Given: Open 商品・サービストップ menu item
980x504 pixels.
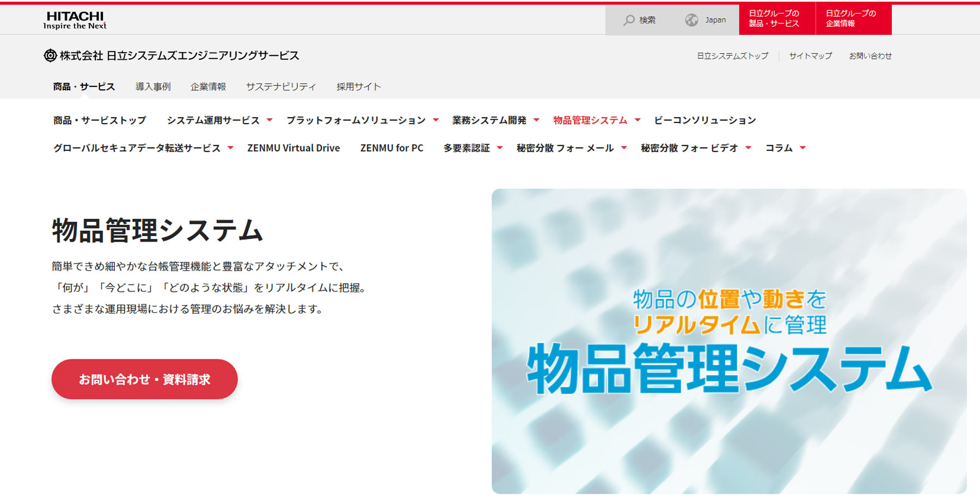Looking at the screenshot, I should 100,120.
